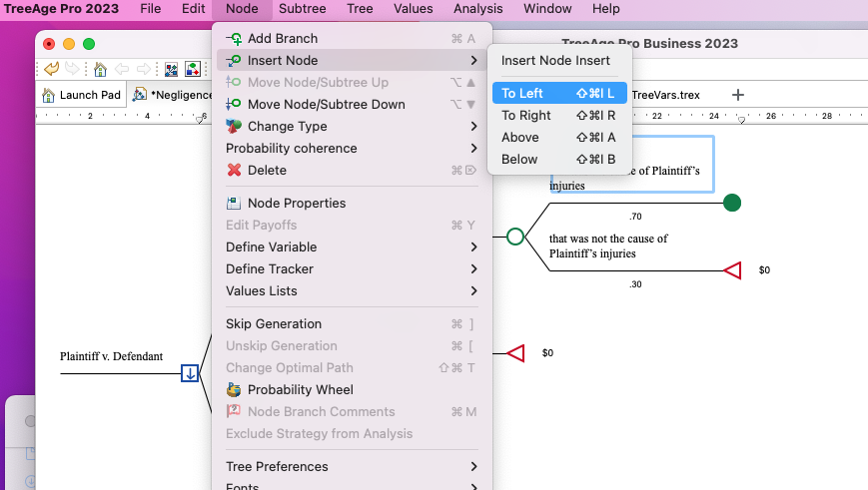Select Probability Wheel menu entry
This screenshot has height=490, width=868.
(352, 390)
